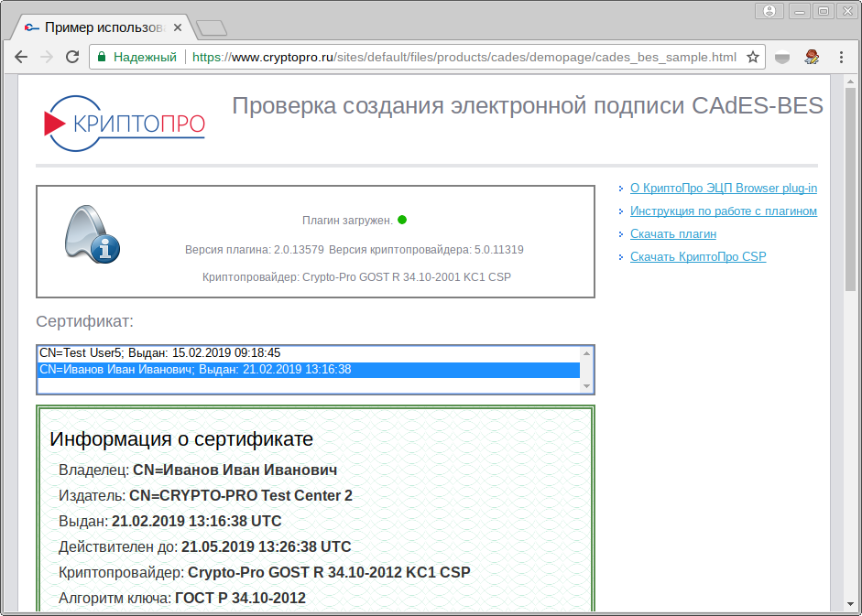Click the Сертификат: label
This screenshot has width=862, height=616.
pos(84,321)
